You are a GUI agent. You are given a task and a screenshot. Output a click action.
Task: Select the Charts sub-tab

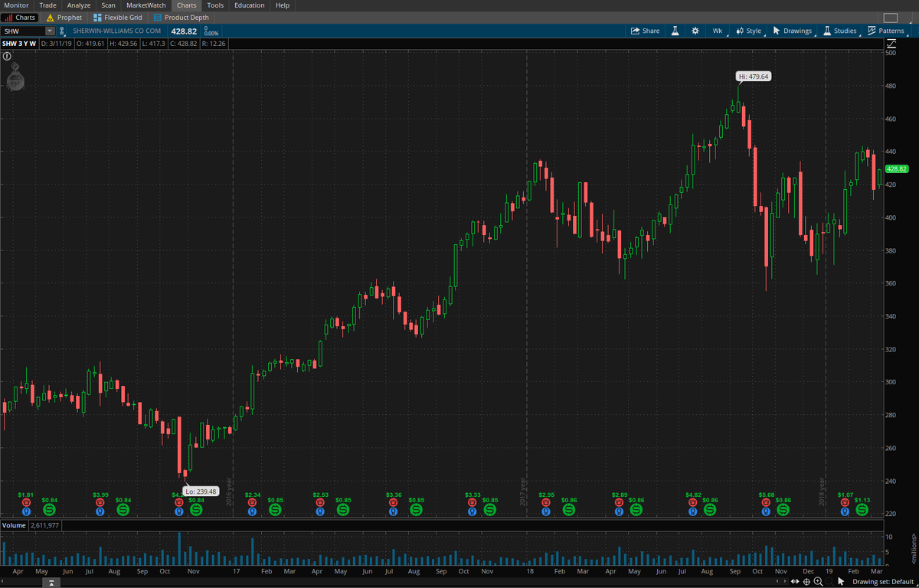point(20,17)
